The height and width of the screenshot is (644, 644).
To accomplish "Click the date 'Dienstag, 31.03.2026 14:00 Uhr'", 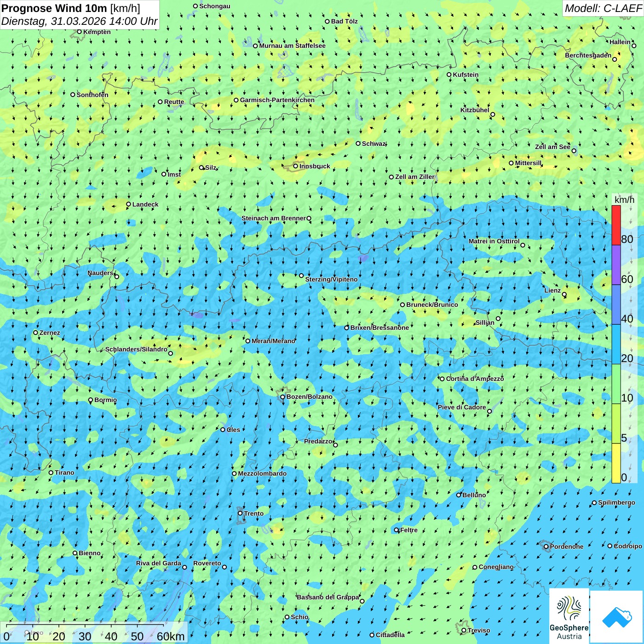I will coord(79,21).
